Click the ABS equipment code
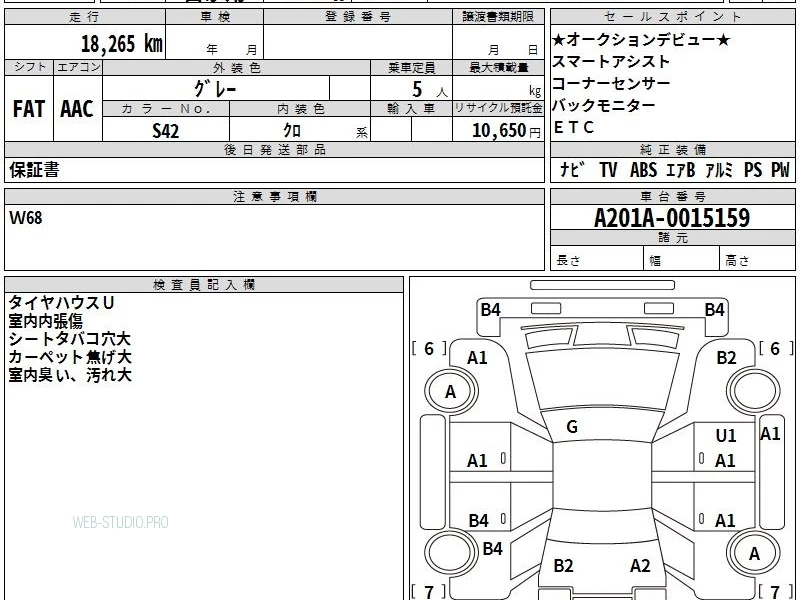The width and height of the screenshot is (800, 600). [643, 170]
